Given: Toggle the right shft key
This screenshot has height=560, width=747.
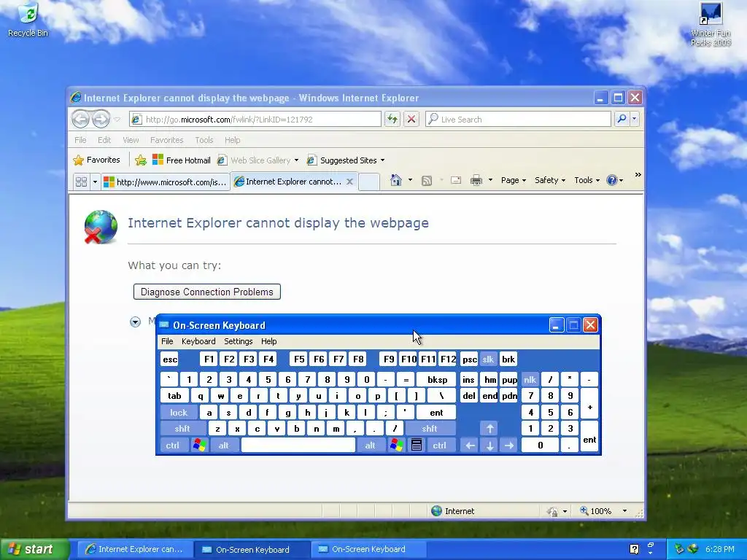Looking at the screenshot, I should (429, 429).
